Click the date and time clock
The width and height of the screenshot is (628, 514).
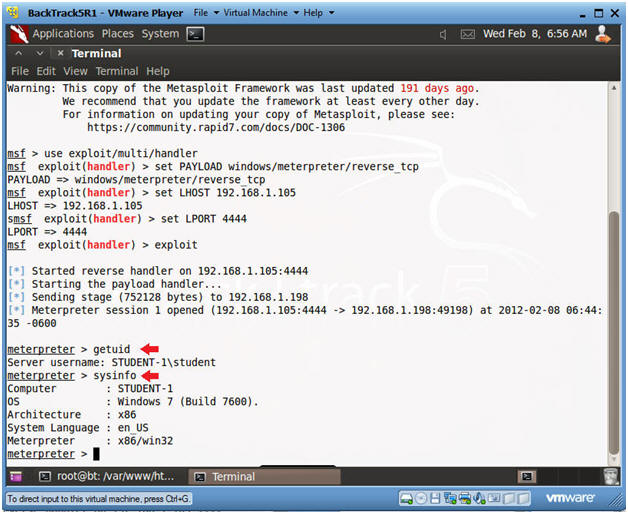click(535, 34)
